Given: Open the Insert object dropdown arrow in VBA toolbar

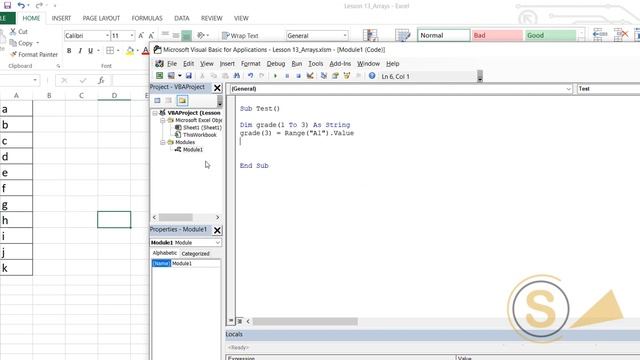Looking at the screenshot, I should coord(180,76).
